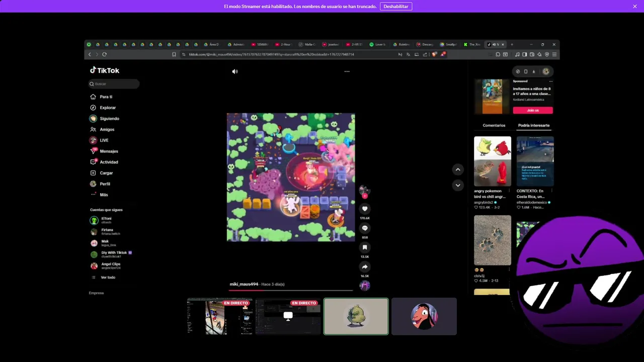This screenshot has width=644, height=362.
Task: Bookmark the video to favorites
Action: [x=365, y=247]
